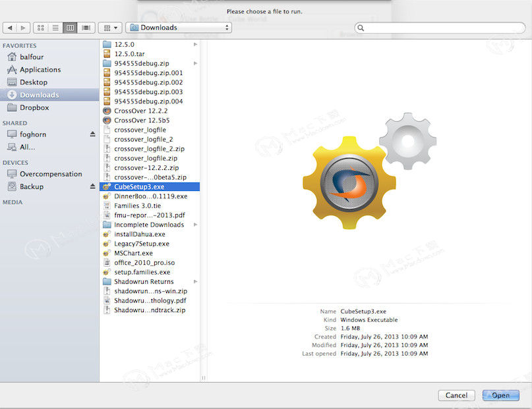Viewport: 532px width, 409px height.
Task: Open the item arrangement dropdown
Action: 110,28
